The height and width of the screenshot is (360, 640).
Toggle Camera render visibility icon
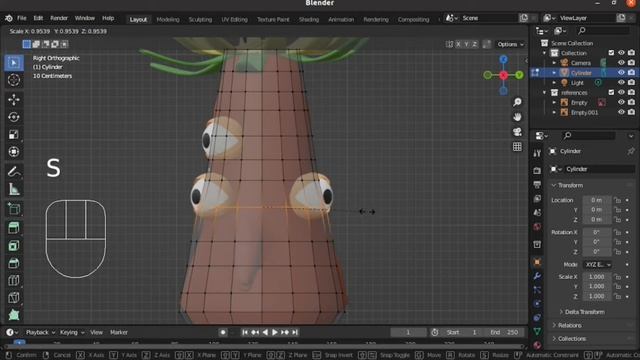point(631,63)
